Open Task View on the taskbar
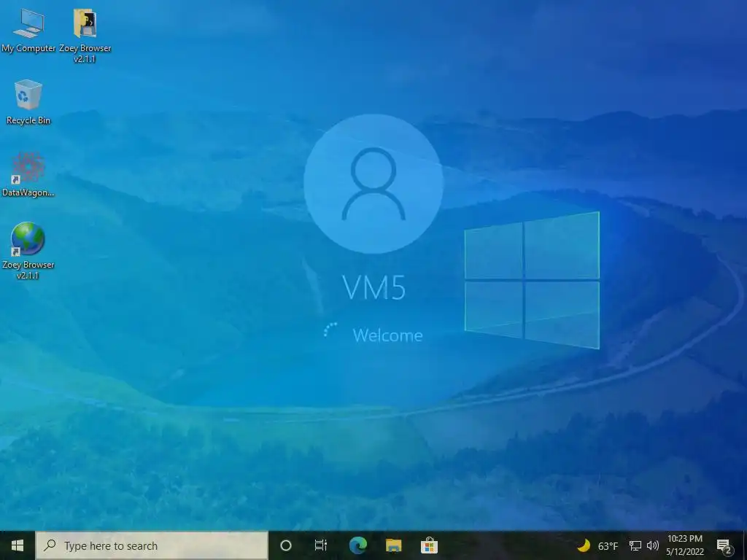Screen dimensions: 747x560 point(321,545)
